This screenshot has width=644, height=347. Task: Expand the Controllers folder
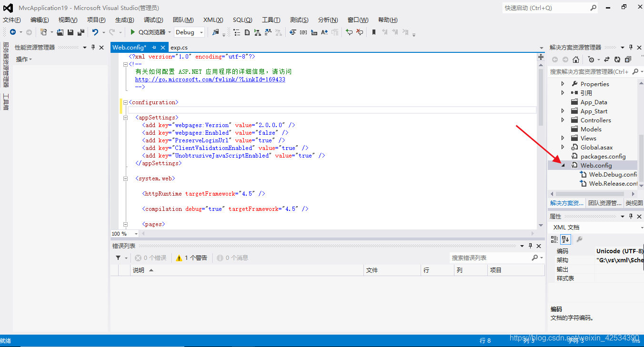pos(563,120)
